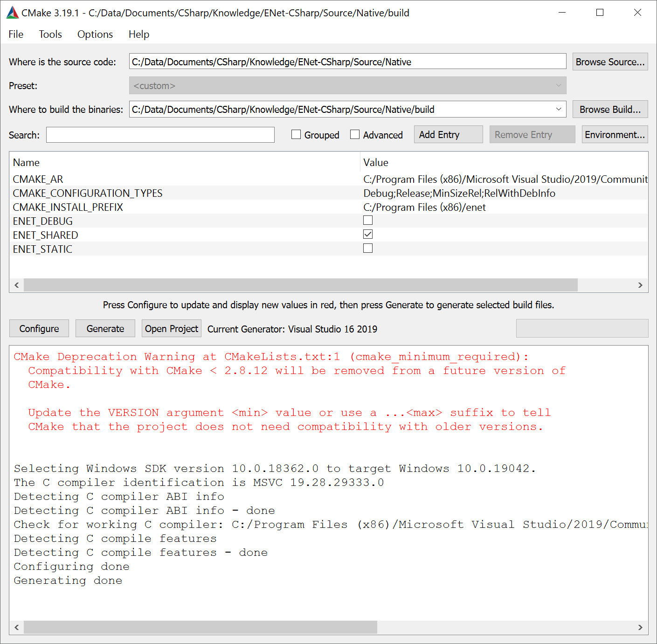Click the output log horizontal scrollbar thumb

(x=201, y=627)
